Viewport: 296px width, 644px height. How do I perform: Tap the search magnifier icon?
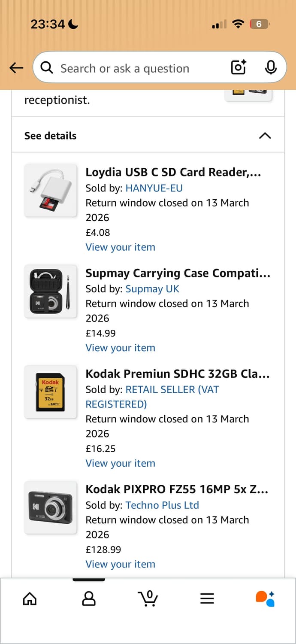click(x=47, y=67)
